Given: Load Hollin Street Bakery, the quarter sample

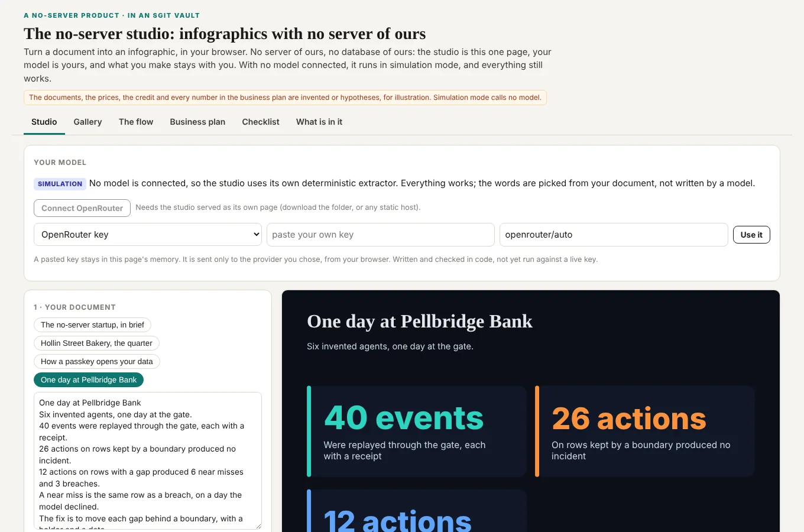Looking at the screenshot, I should pos(96,343).
